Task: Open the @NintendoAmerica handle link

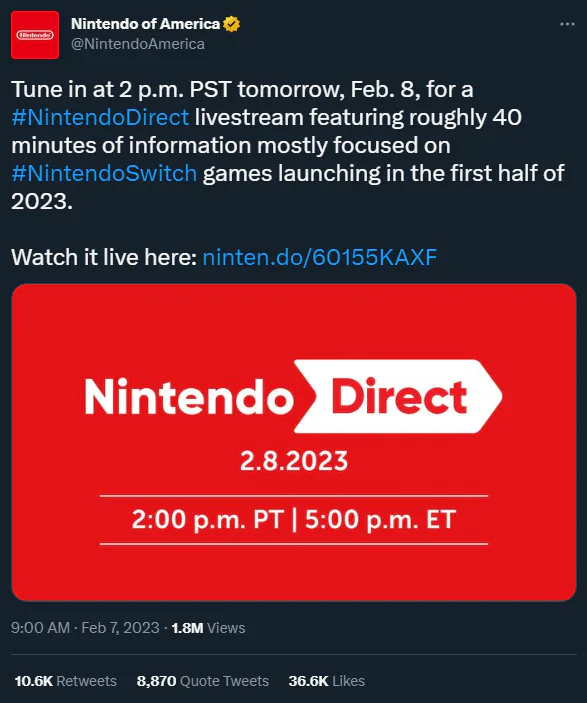Action: point(138,44)
